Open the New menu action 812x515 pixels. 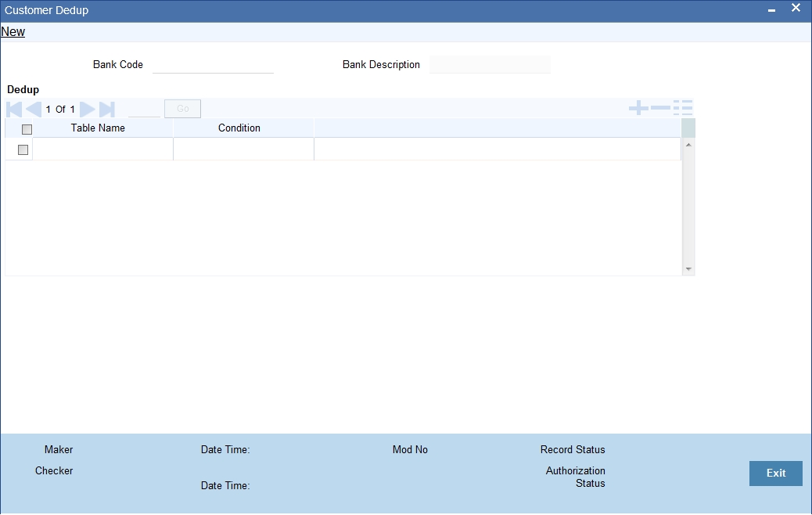click(x=13, y=31)
